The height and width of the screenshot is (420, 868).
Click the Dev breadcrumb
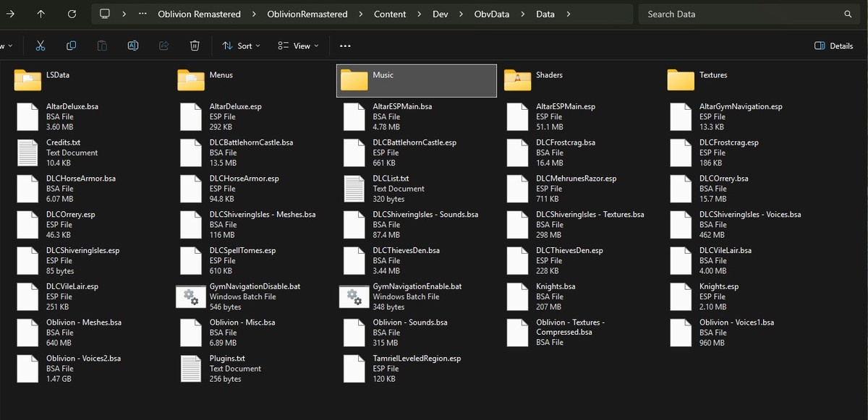click(441, 14)
